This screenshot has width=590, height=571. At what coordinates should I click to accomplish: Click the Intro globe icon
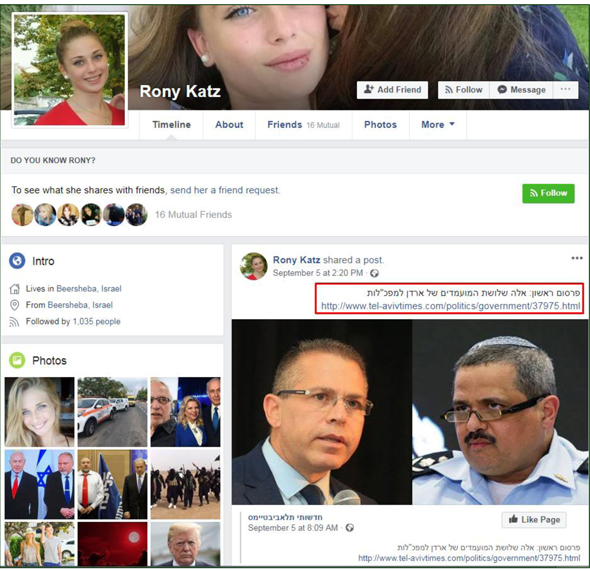17,261
